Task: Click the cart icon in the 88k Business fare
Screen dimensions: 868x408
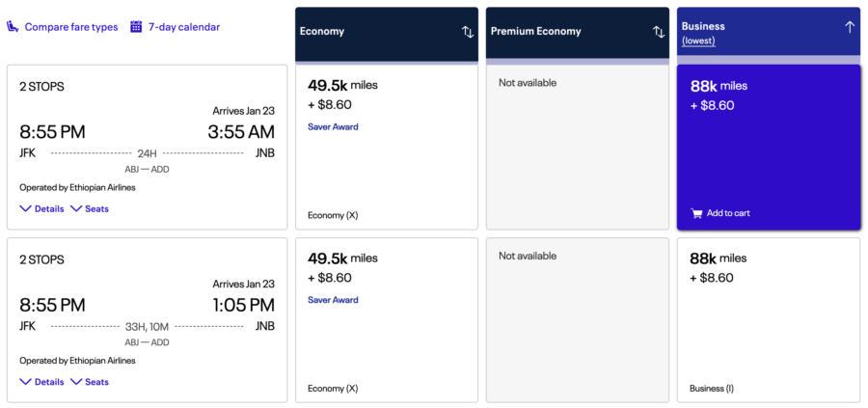Action: 696,213
